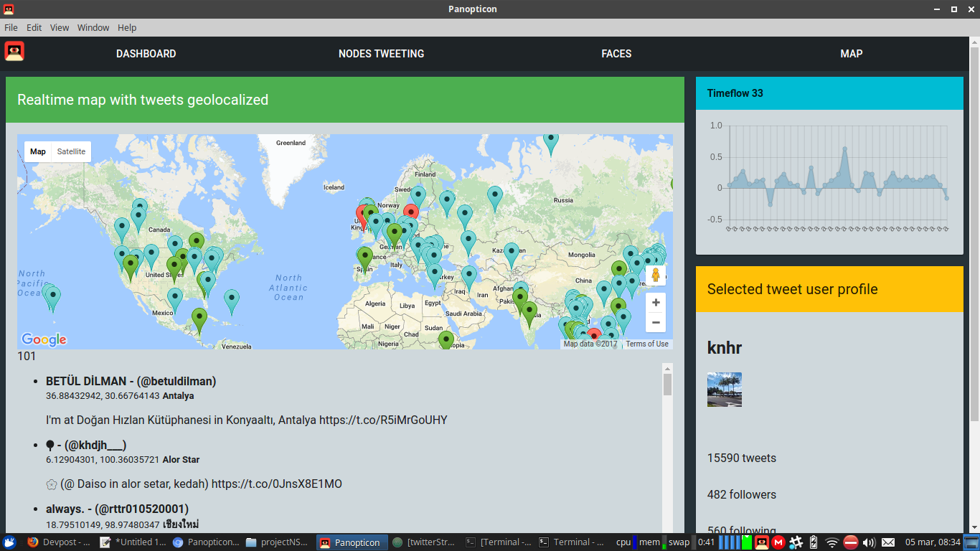
Task: Select the red marker near Sweden
Action: tap(410, 212)
